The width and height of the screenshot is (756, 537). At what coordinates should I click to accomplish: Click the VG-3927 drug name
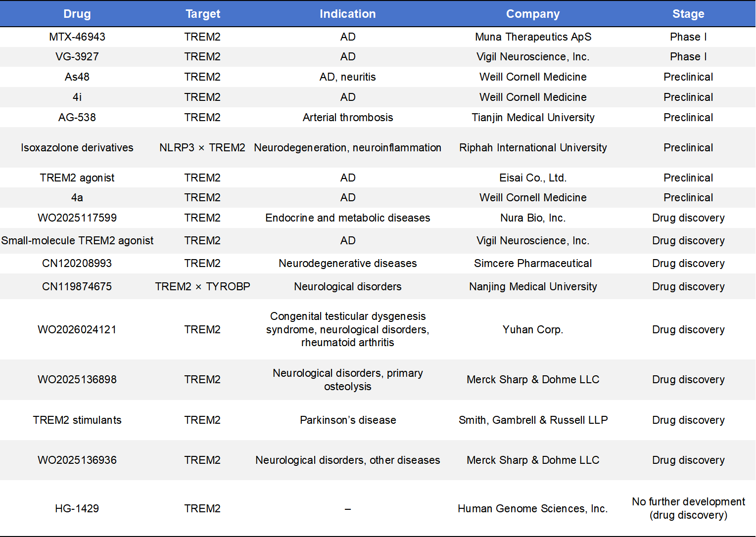pyautogui.click(x=77, y=57)
